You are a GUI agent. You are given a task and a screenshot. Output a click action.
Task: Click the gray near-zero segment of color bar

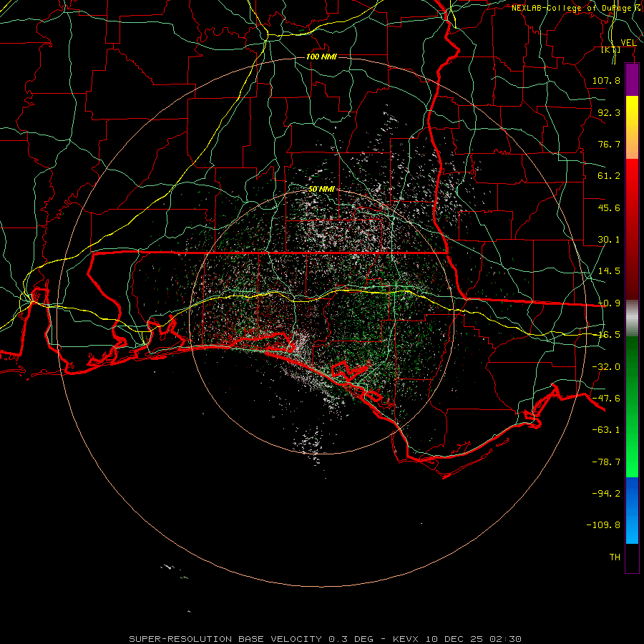point(632,318)
